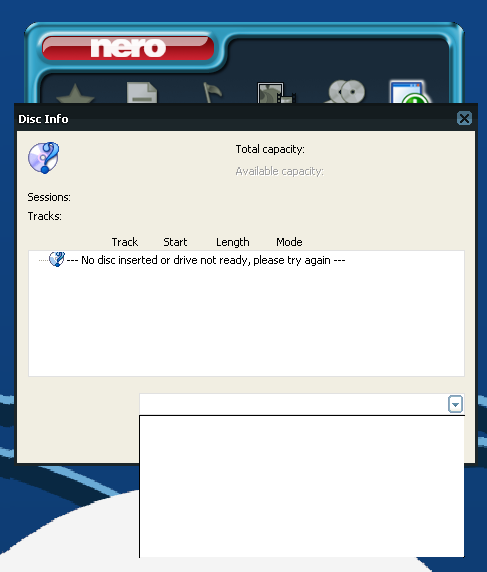Image resolution: width=487 pixels, height=572 pixels.
Task: Click the unknown disc question mark icon
Action: pyautogui.click(x=44, y=158)
